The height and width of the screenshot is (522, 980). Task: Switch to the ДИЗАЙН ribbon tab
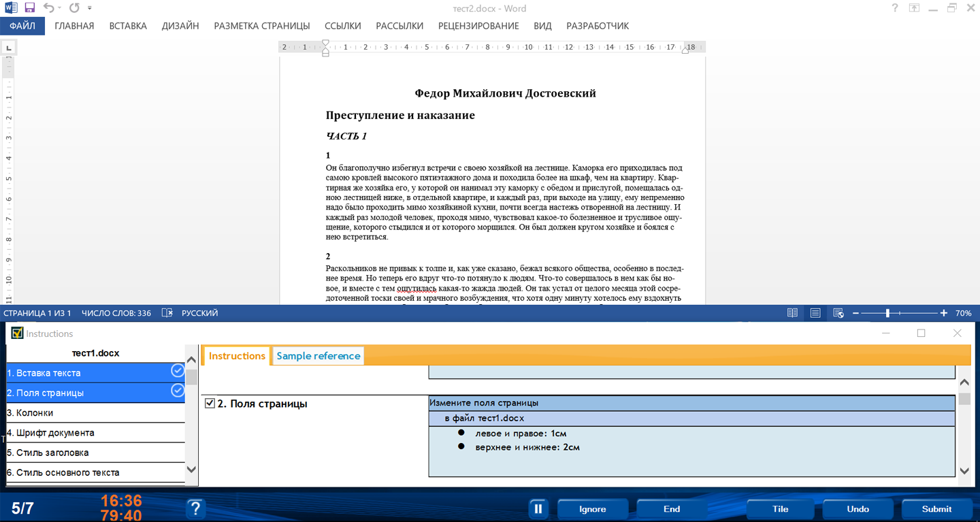pos(180,26)
